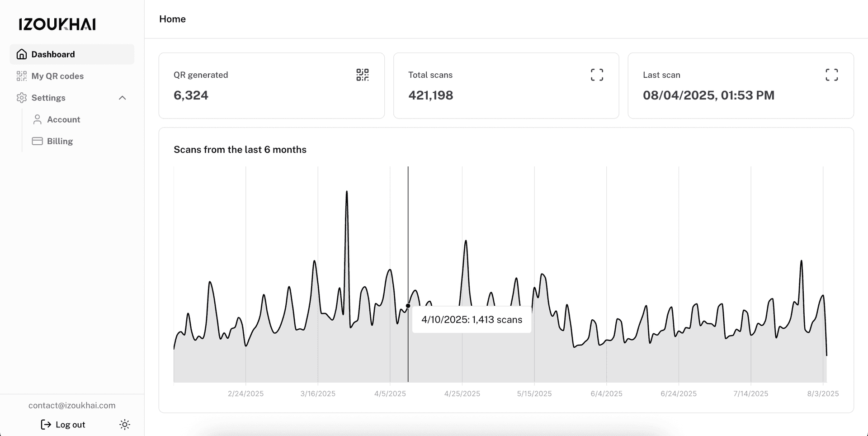The width and height of the screenshot is (868, 436).
Task: Click the Dashboard home icon
Action: pyautogui.click(x=22, y=54)
